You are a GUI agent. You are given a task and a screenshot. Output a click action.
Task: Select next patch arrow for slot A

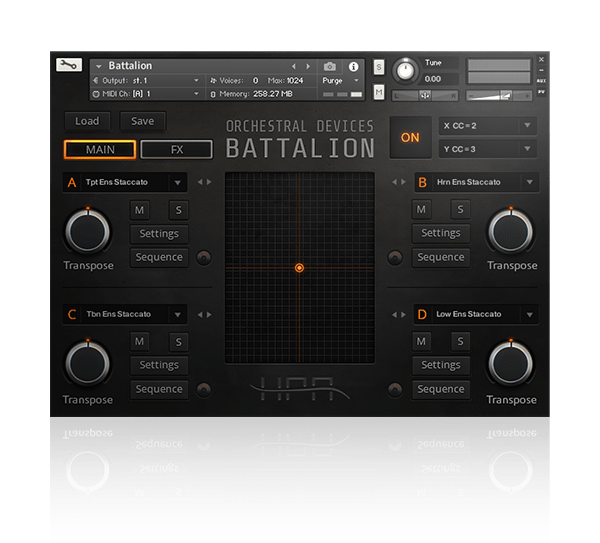(x=209, y=182)
